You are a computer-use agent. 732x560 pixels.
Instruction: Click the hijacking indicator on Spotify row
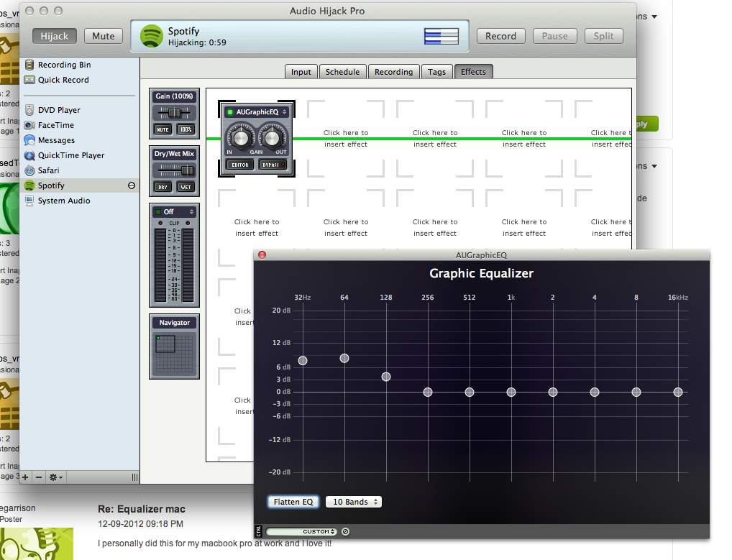(132, 185)
